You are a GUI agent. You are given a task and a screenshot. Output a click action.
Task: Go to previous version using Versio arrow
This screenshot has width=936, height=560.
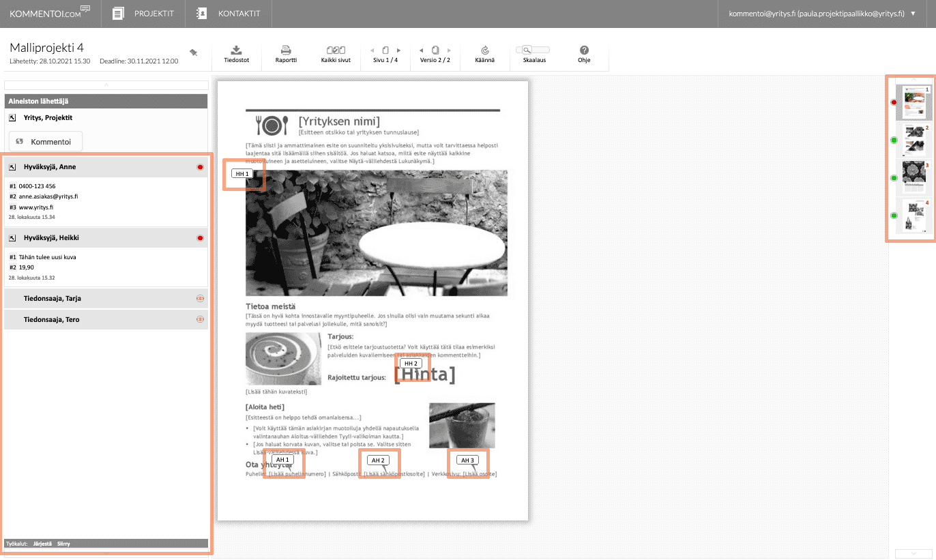tap(421, 50)
